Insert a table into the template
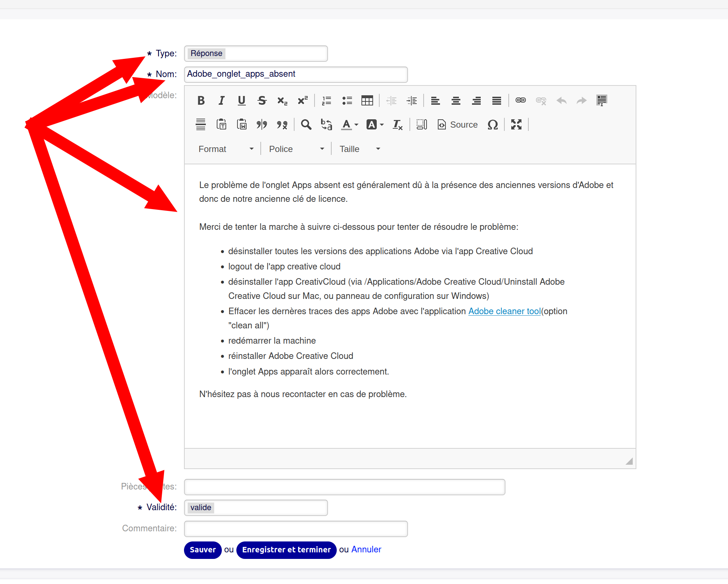Screen dimensions: 728x584 point(367,100)
